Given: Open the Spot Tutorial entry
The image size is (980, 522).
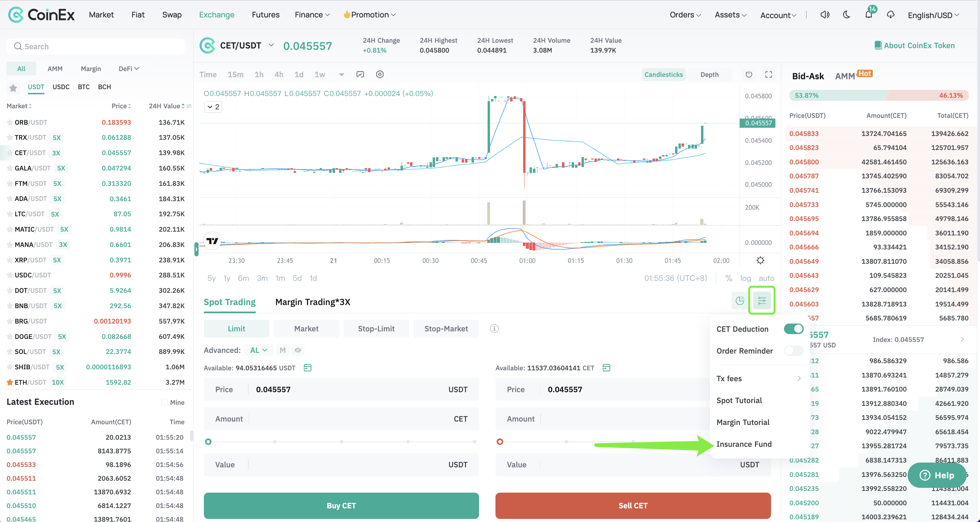Looking at the screenshot, I should [739, 400].
